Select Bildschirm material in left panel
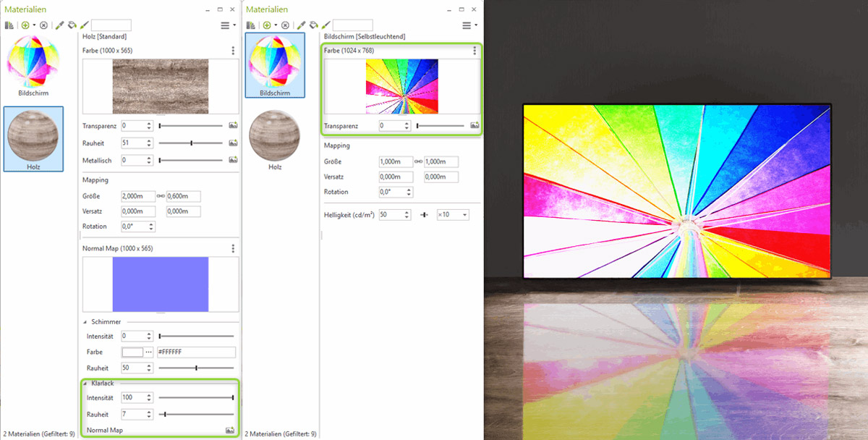 click(x=33, y=66)
